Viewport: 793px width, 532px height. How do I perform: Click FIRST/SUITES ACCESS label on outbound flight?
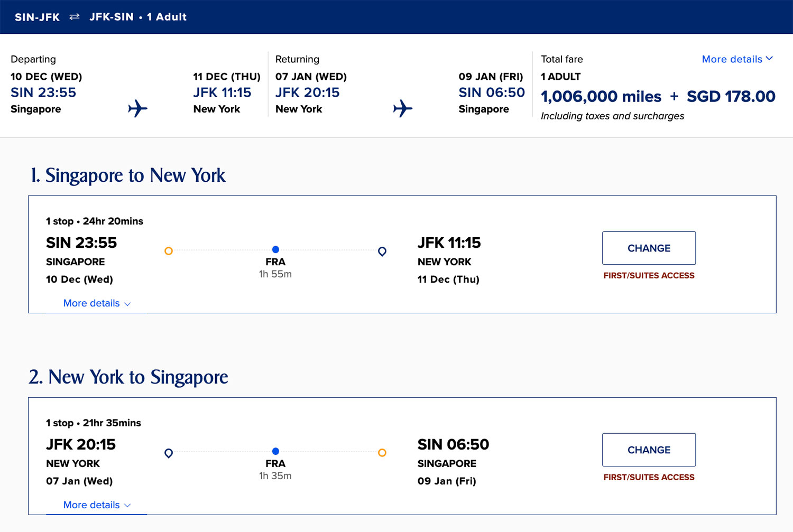point(649,275)
